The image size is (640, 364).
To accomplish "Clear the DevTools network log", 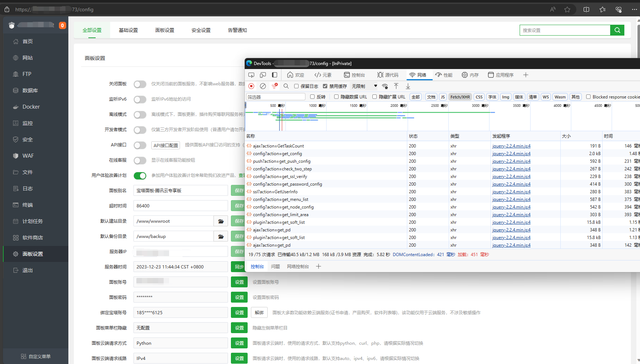I will pyautogui.click(x=263, y=86).
